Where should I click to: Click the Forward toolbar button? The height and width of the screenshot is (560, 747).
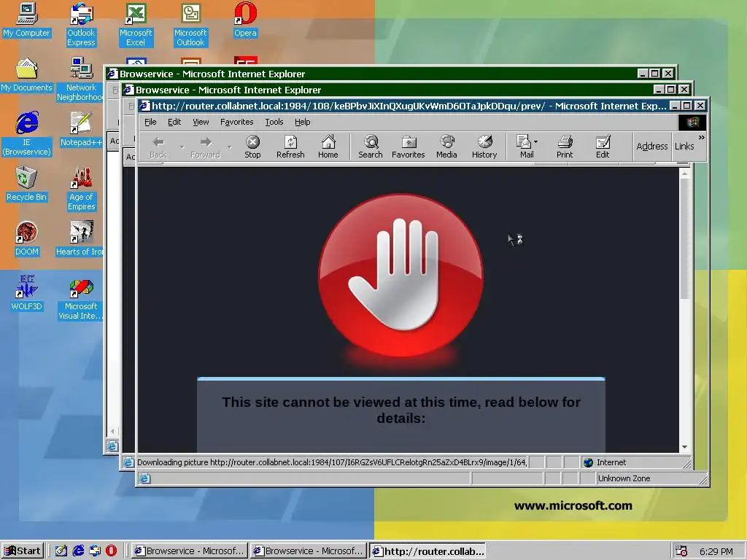coord(205,147)
